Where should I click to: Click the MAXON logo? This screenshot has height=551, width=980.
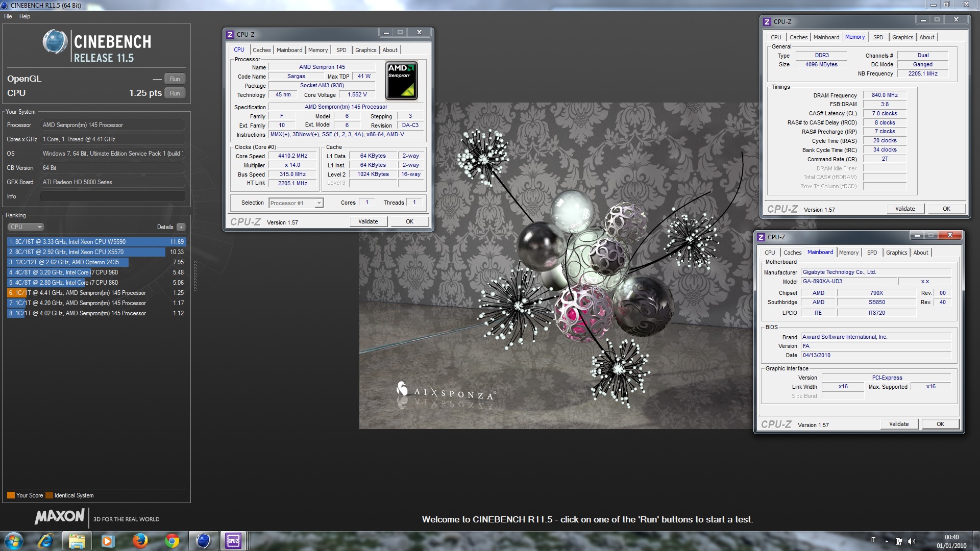(x=60, y=516)
